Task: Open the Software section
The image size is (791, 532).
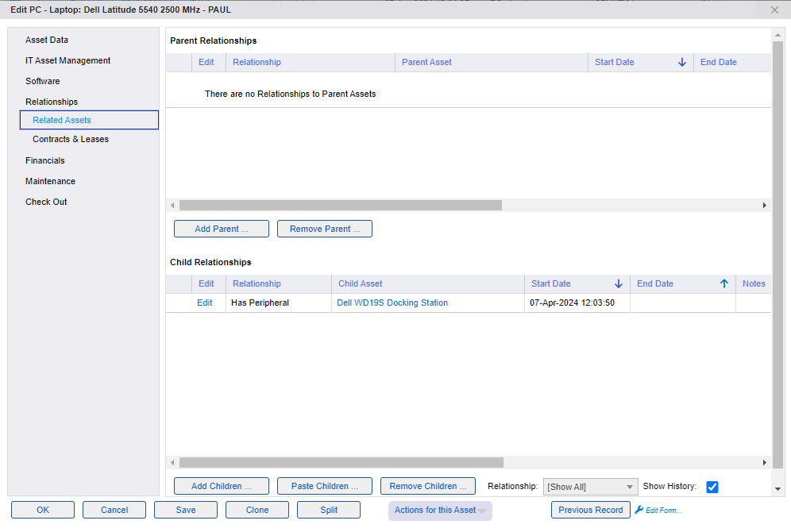Action: [x=42, y=80]
